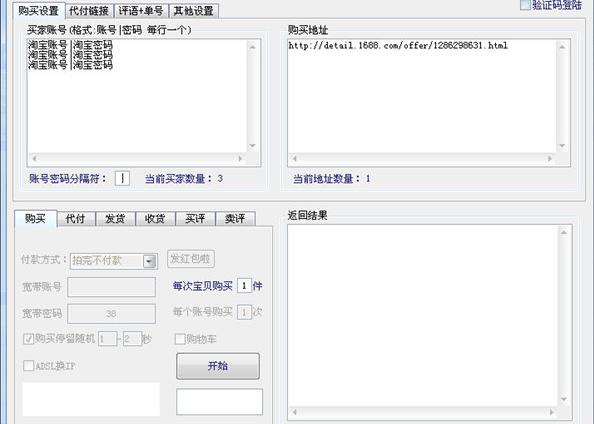Enable the ADSL换IP checkbox
Screen dimensions: 594x424
(x=28, y=366)
